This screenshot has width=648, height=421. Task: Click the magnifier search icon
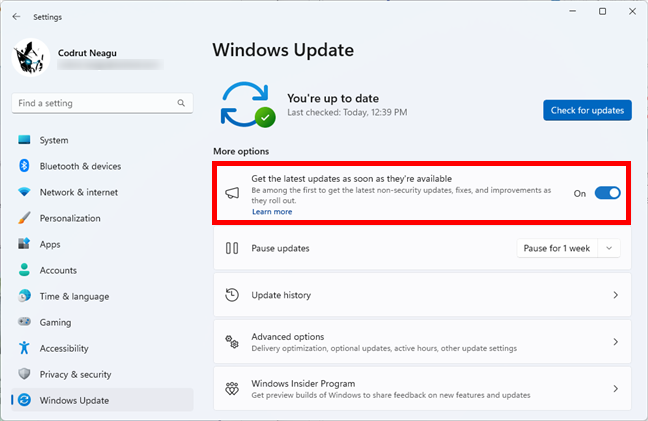pos(181,103)
